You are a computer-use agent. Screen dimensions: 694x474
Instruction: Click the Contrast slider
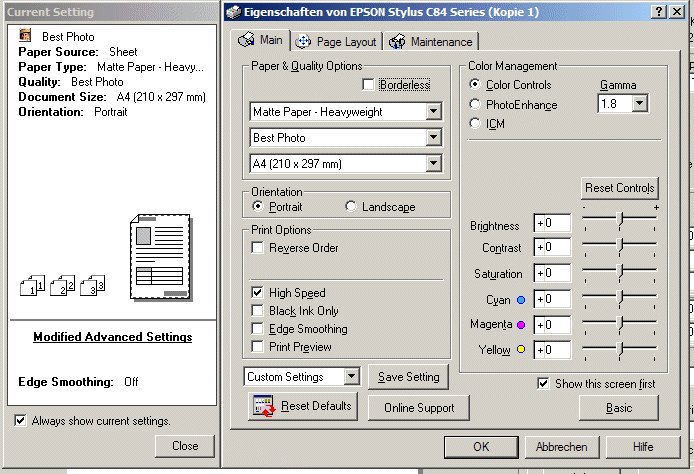620,246
